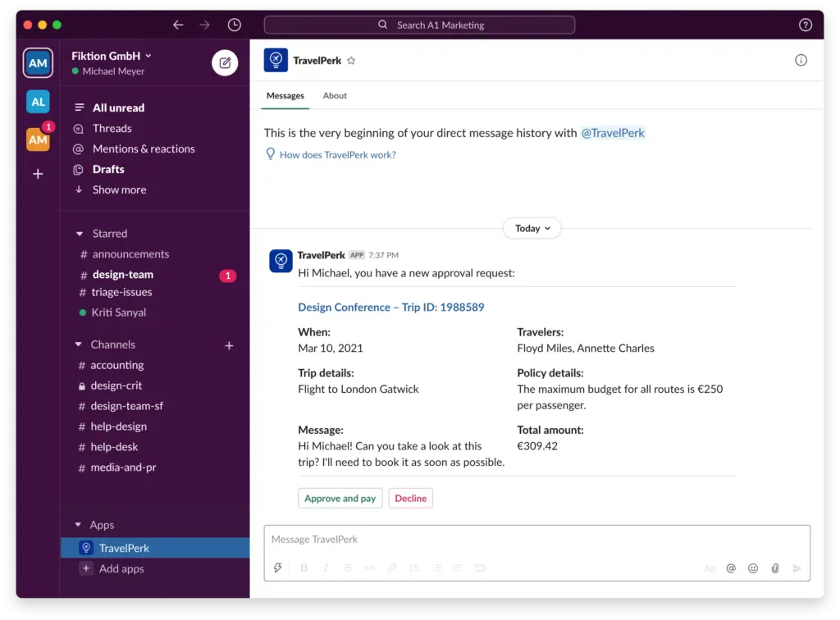Decline the approval request
840x620 pixels.
pyautogui.click(x=410, y=499)
